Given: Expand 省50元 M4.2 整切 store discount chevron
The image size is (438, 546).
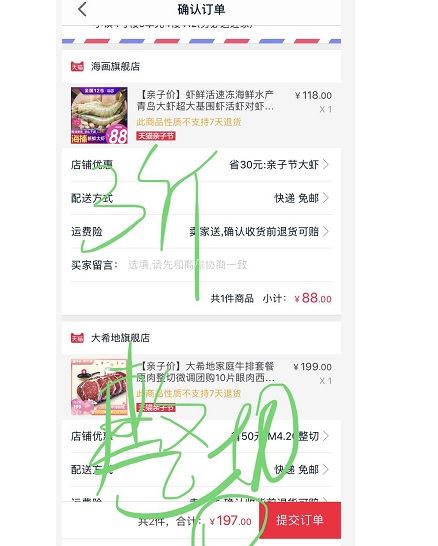Looking at the screenshot, I should 326,436.
